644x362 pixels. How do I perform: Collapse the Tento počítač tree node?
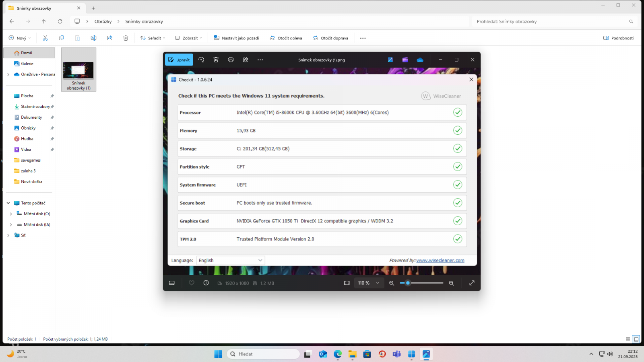point(8,203)
